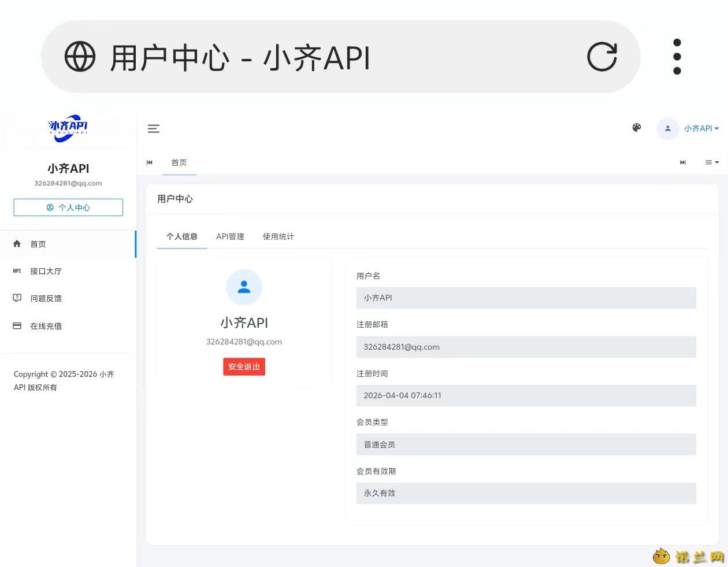Open the browser three-dot menu
This screenshot has height=567, width=728.
[677, 57]
